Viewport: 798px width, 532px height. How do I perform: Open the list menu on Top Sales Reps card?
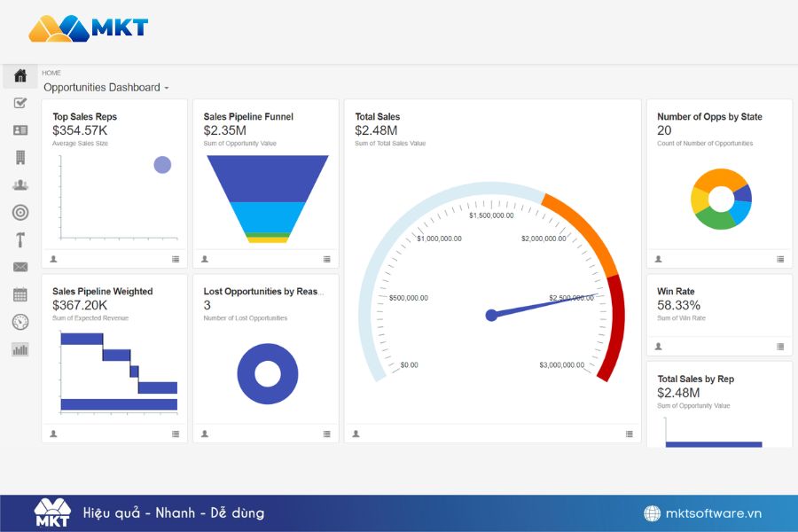[176, 259]
